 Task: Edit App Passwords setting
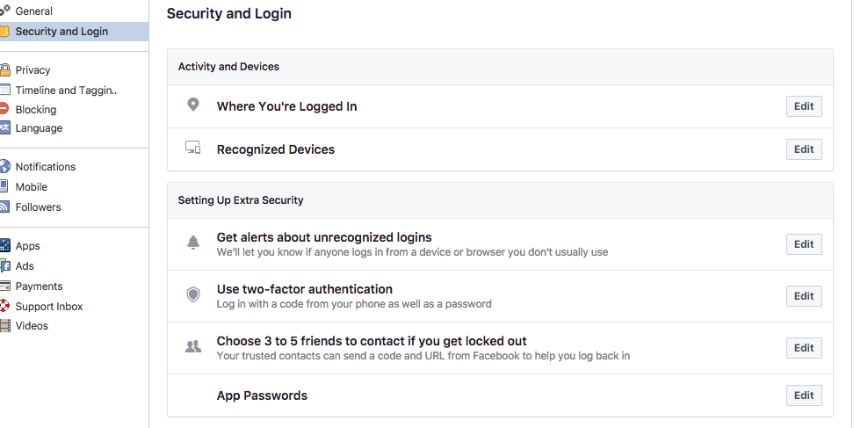point(804,395)
